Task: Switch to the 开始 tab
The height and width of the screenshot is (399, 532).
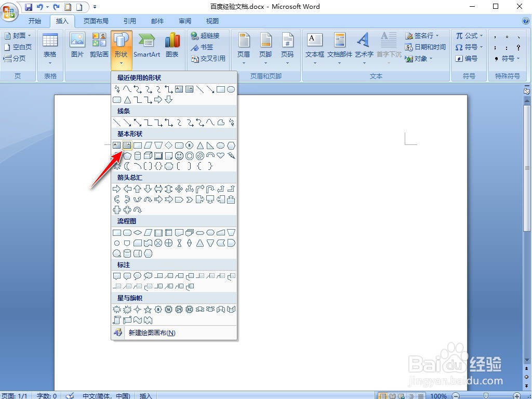Action: 35,21
